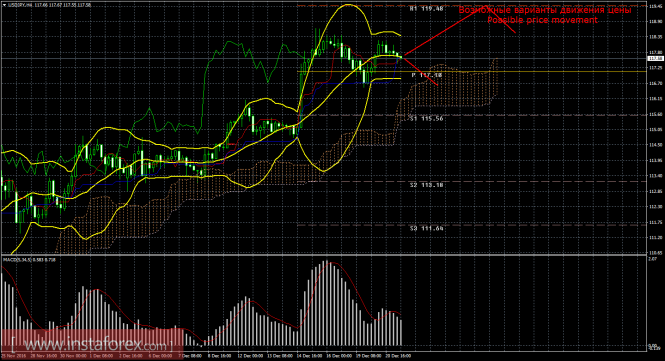Click the 'Possible price movement' annotation text

pyautogui.click(x=542, y=20)
